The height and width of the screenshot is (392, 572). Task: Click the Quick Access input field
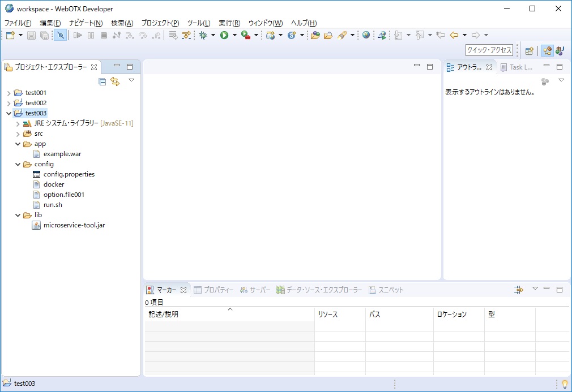pyautogui.click(x=489, y=50)
